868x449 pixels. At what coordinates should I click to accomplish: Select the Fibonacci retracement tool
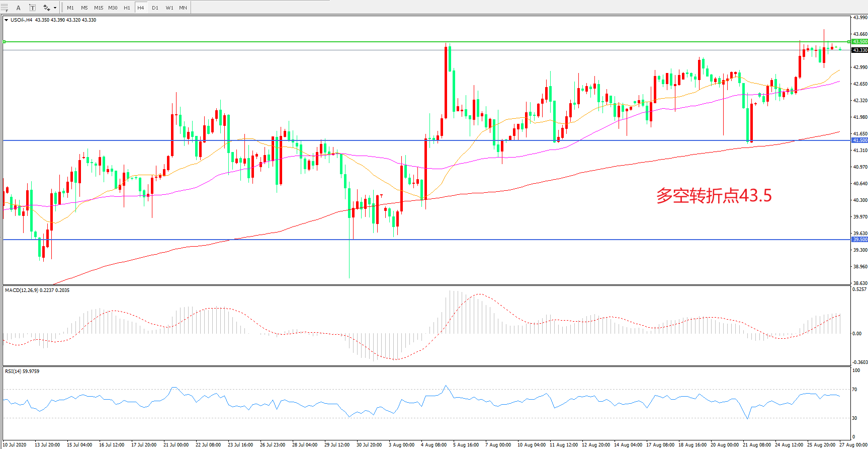point(5,8)
